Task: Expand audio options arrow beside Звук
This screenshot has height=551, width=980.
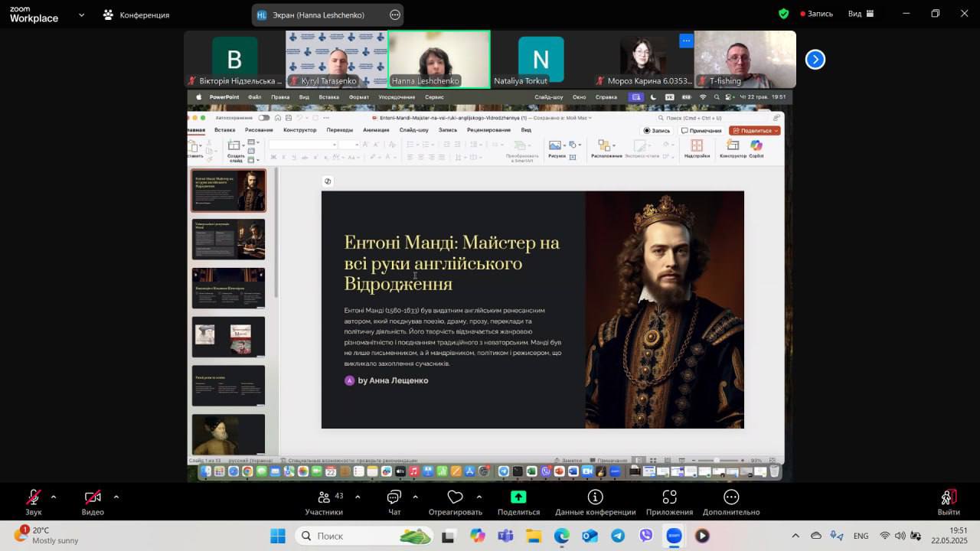Action: coord(53,497)
